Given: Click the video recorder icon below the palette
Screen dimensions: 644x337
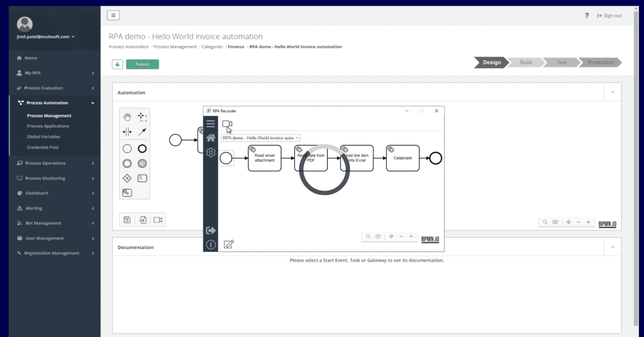Looking at the screenshot, I should tap(158, 220).
